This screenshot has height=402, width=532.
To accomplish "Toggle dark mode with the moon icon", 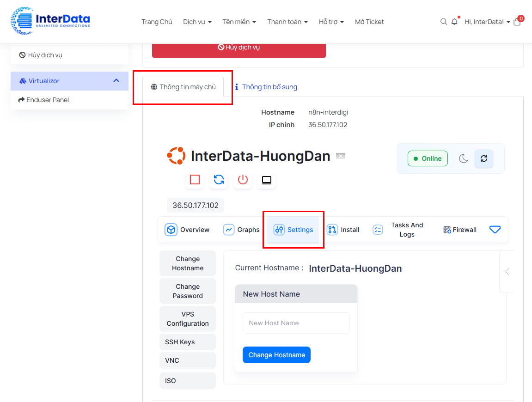I will pyautogui.click(x=464, y=158).
